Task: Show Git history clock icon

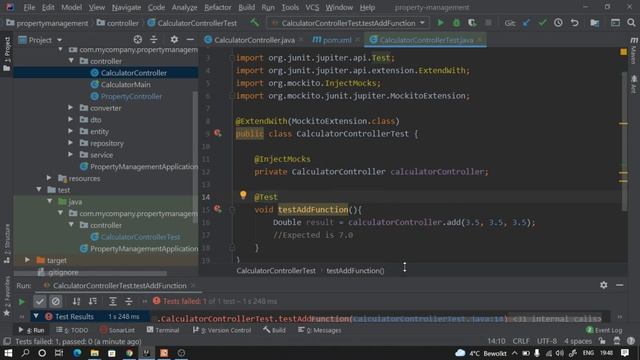Action: click(558, 23)
